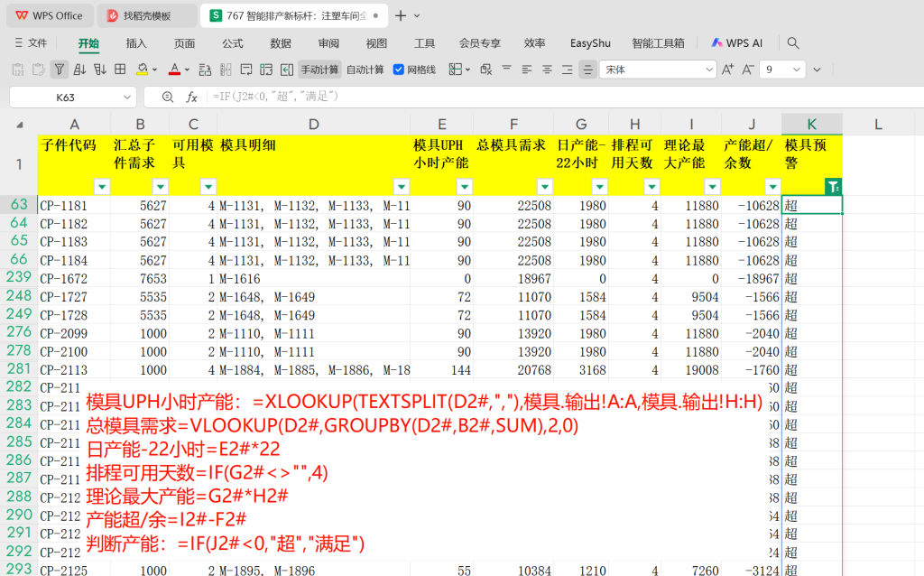
Task: Sort ascending with the A-Z sort icon
Action: coord(79,70)
